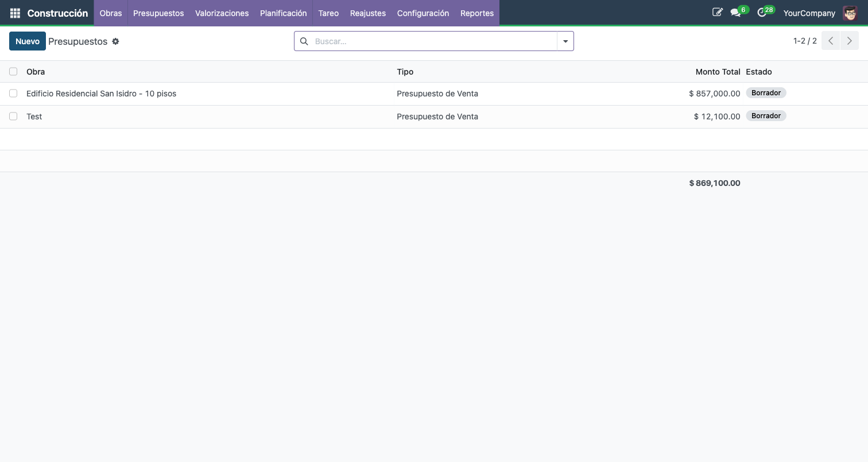Image resolution: width=868 pixels, height=462 pixels.
Task: Toggle the select-all header checkbox
Action: pyautogui.click(x=13, y=72)
